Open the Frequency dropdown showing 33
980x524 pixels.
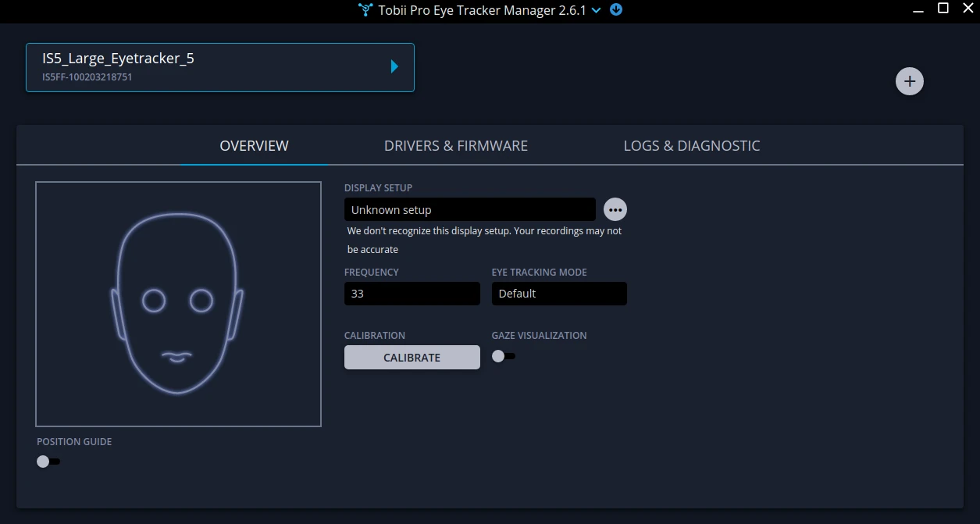(x=412, y=294)
